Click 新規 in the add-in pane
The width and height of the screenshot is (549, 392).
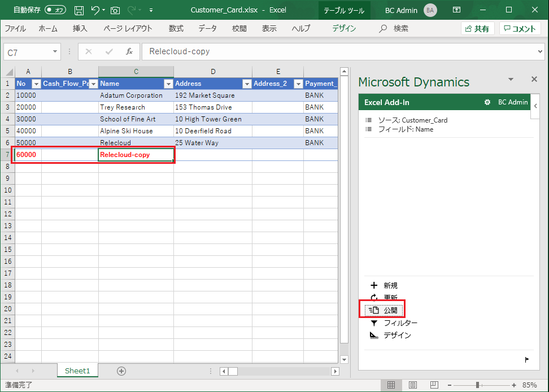point(384,286)
